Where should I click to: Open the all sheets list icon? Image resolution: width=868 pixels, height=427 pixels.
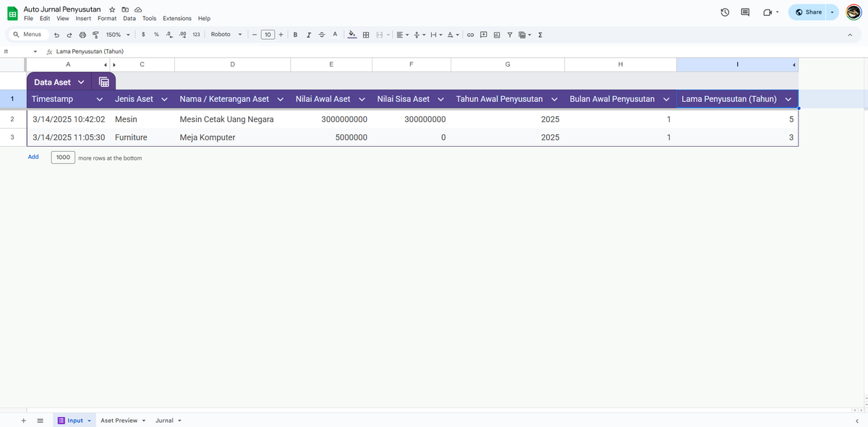tap(40, 420)
